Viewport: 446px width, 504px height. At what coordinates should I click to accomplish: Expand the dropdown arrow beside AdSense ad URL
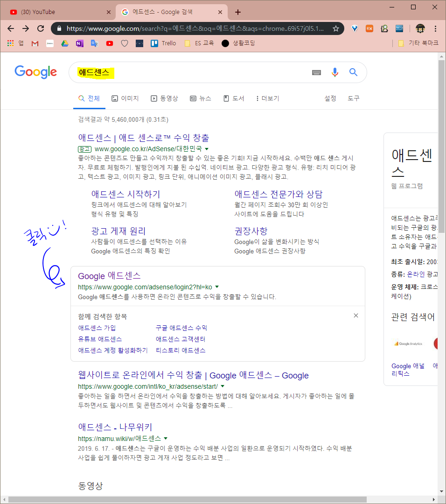click(207, 149)
